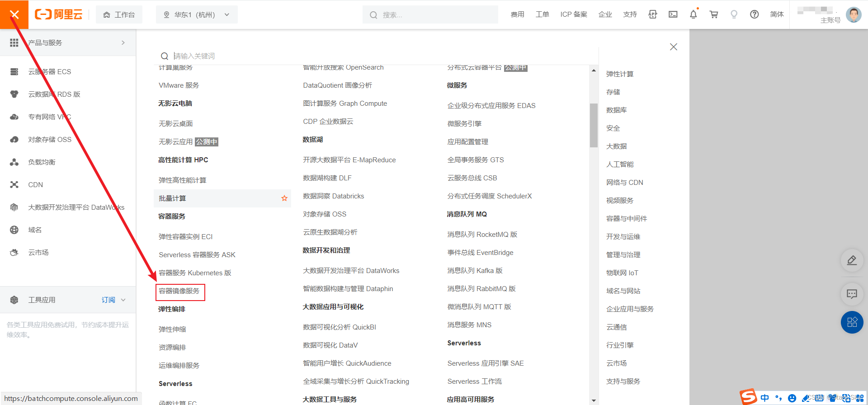
Task: Click the Sogou input method S icon
Action: (x=749, y=397)
